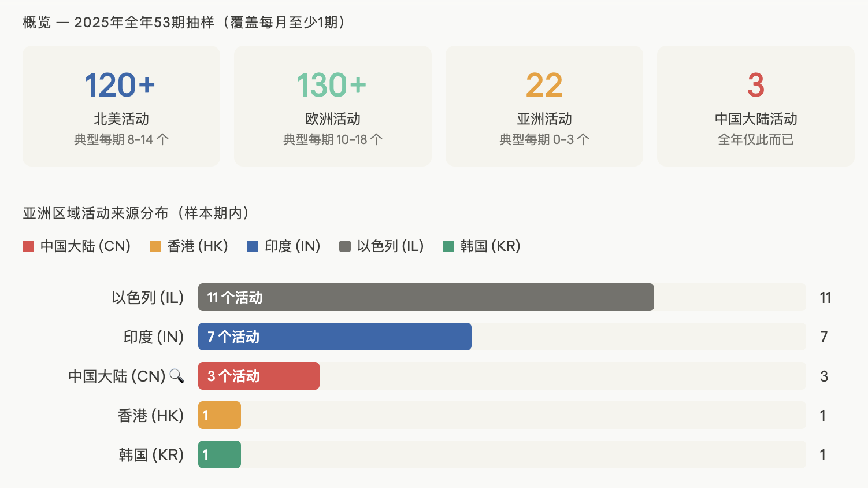Screen dimensions: 868x488
Task: Click the 韩国 (KR) legend text
Action: [491, 246]
